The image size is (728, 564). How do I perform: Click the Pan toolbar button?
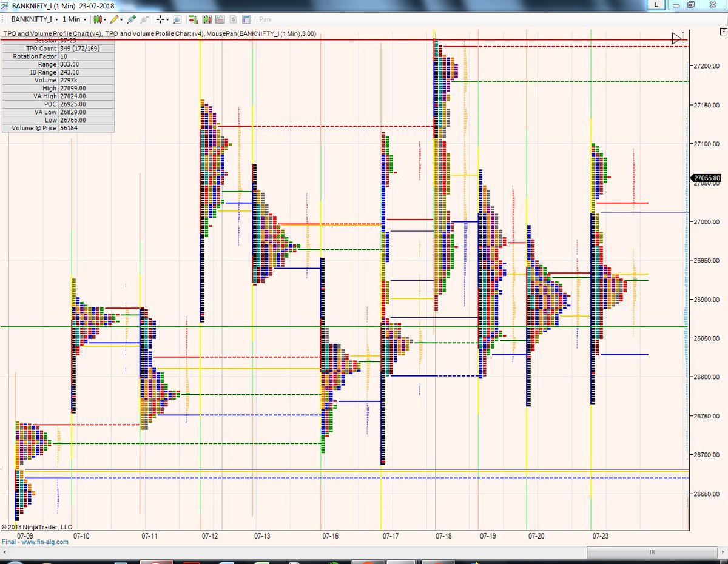[x=265, y=19]
